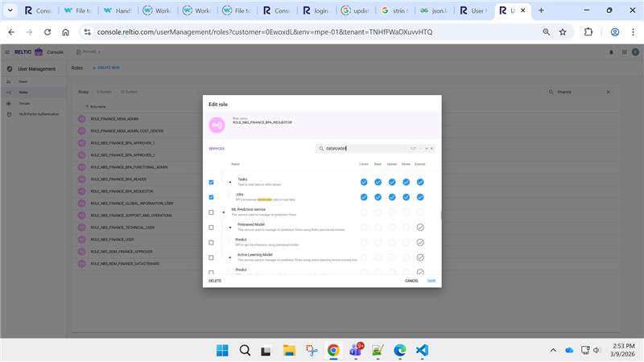
Task: Click the dialog's vertical scrollbar
Action: [x=441, y=215]
